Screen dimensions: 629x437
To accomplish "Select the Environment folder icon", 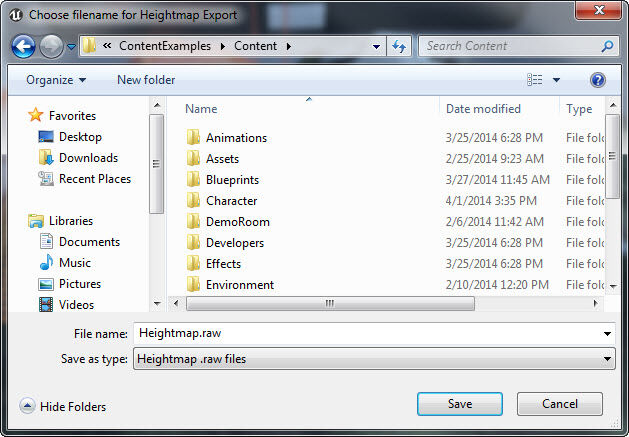I will (193, 284).
